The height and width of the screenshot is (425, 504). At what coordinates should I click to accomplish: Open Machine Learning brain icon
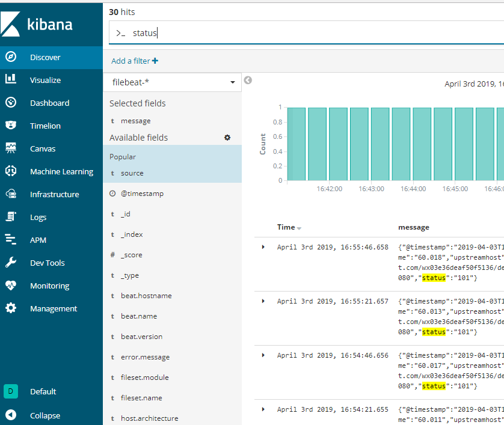pos(11,171)
